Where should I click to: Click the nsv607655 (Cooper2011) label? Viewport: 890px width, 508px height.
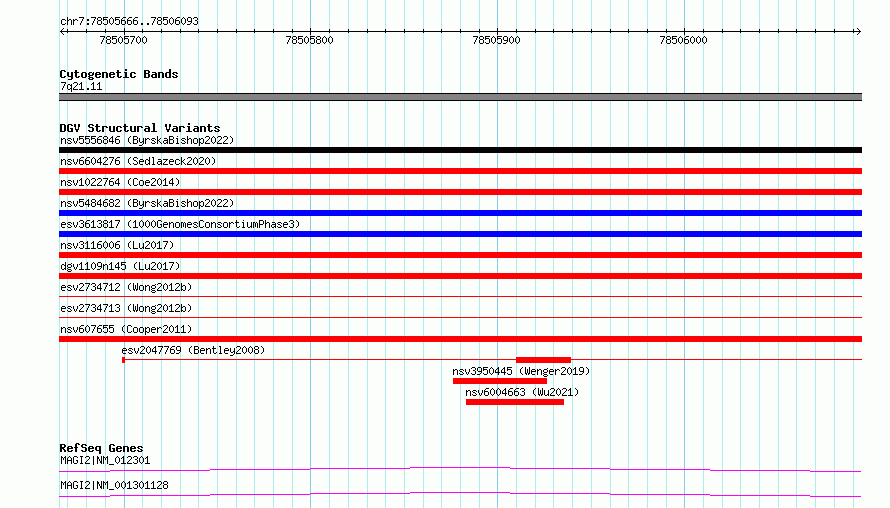[126, 329]
